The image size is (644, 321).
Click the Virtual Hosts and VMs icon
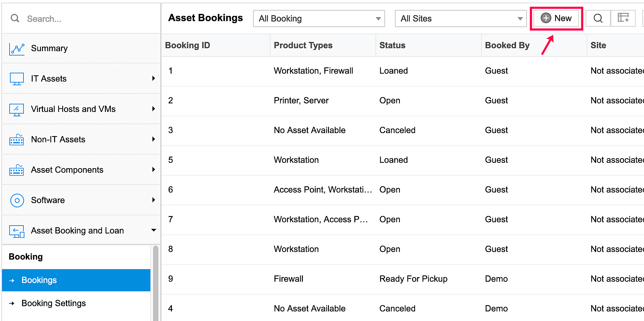17,110
